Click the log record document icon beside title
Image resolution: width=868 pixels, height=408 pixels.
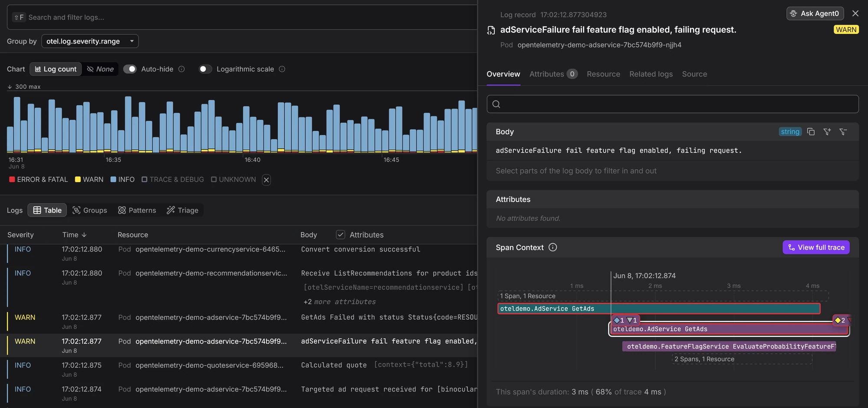pyautogui.click(x=491, y=30)
